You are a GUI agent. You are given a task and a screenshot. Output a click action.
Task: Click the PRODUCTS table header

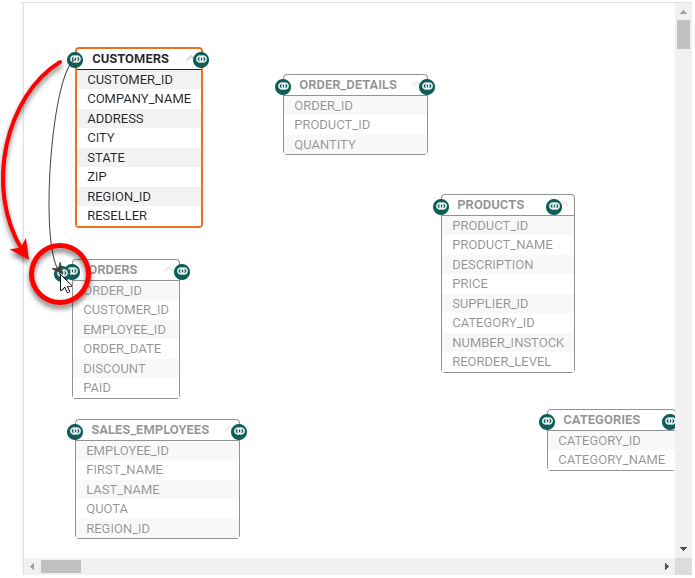pyautogui.click(x=490, y=205)
